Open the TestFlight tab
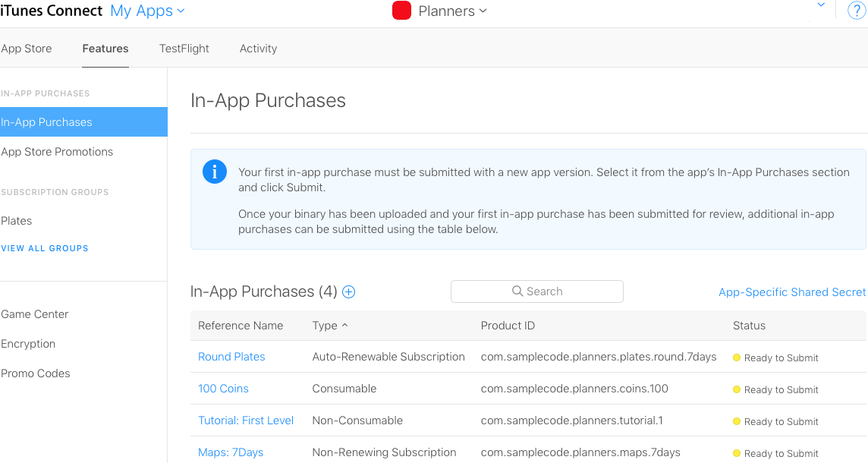 coord(184,48)
